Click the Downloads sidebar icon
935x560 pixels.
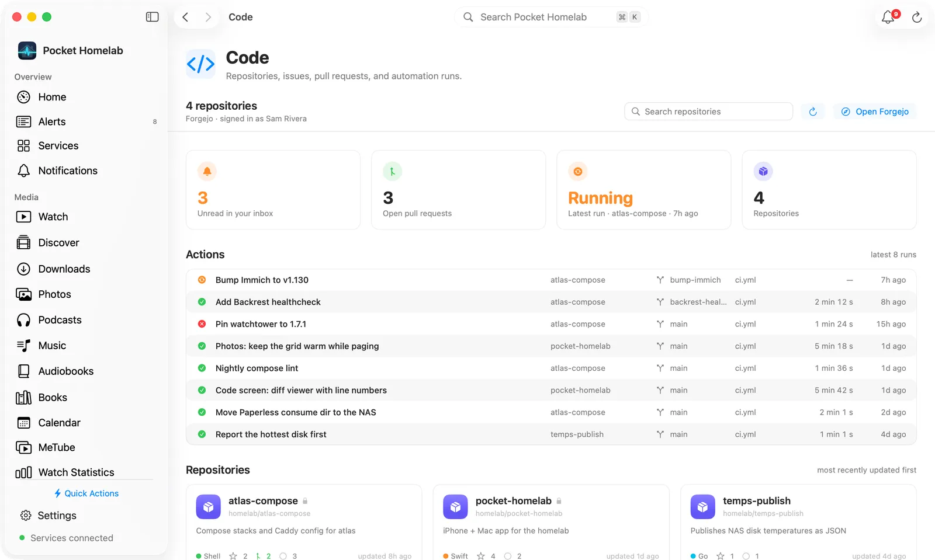[x=23, y=269]
